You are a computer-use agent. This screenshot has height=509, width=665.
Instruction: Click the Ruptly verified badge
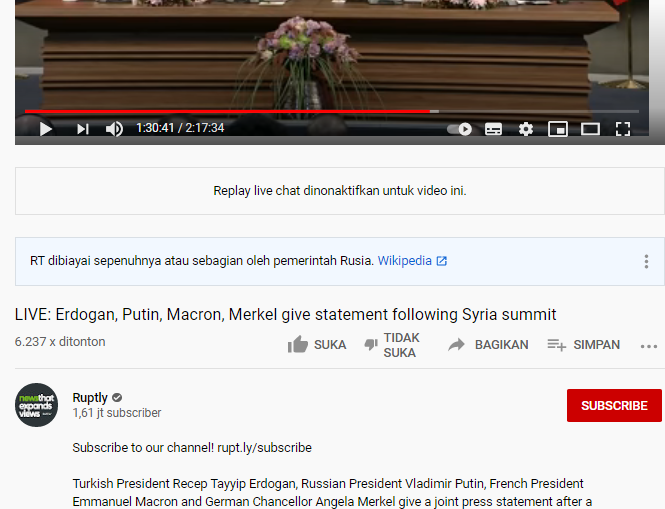point(117,397)
